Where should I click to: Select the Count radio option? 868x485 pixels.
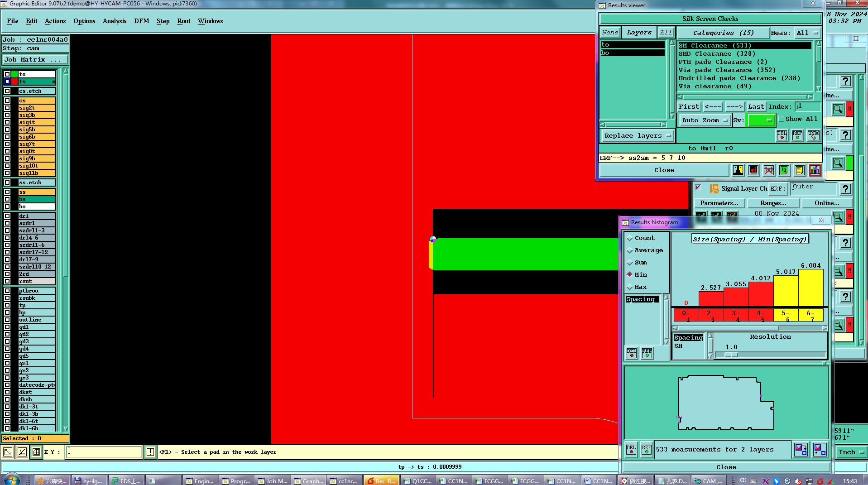[630, 238]
